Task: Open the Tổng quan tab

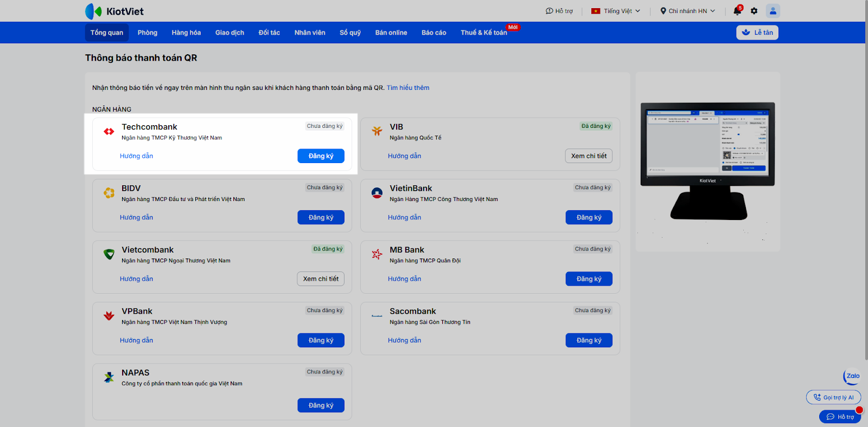Action: [107, 33]
